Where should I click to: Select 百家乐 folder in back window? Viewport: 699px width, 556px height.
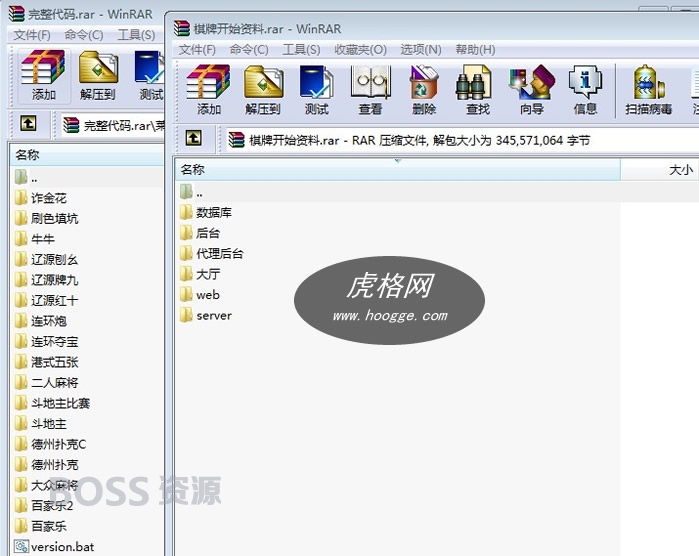pyautogui.click(x=41, y=526)
